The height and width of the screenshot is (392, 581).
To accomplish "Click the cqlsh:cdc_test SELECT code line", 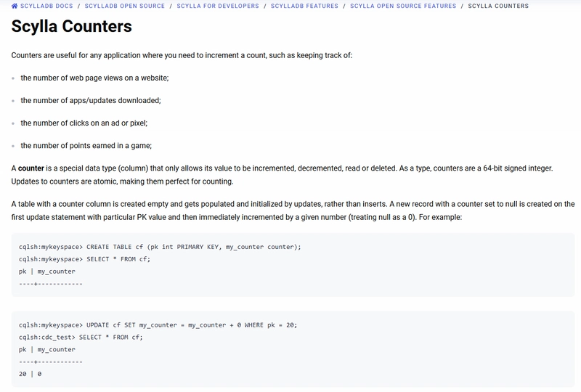I will [x=81, y=337].
